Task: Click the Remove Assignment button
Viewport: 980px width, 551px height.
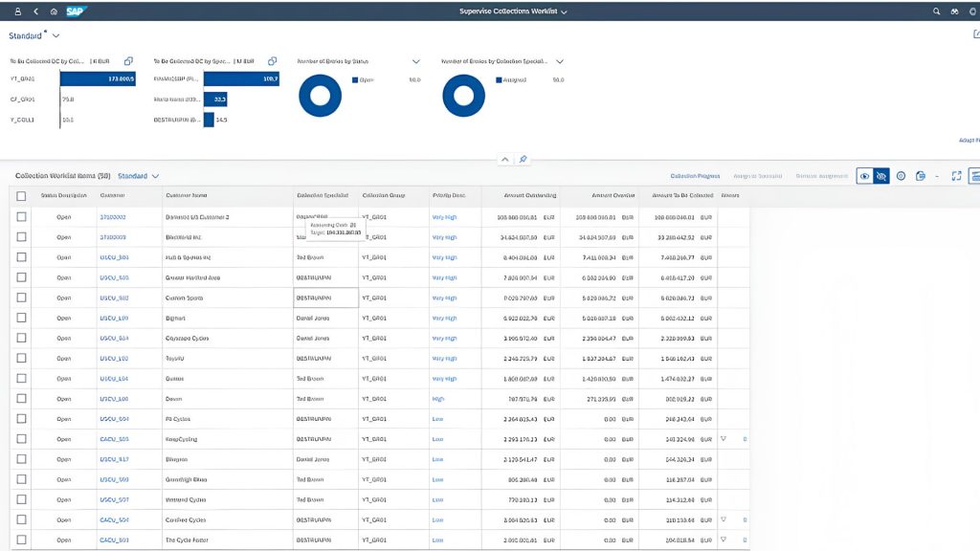Action: [x=822, y=176]
